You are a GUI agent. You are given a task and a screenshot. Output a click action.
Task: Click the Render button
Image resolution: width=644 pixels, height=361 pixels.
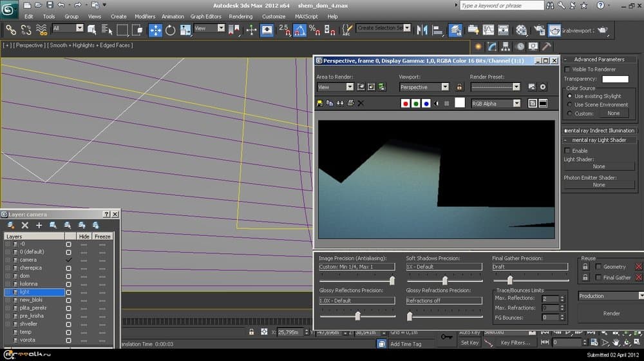(x=611, y=313)
